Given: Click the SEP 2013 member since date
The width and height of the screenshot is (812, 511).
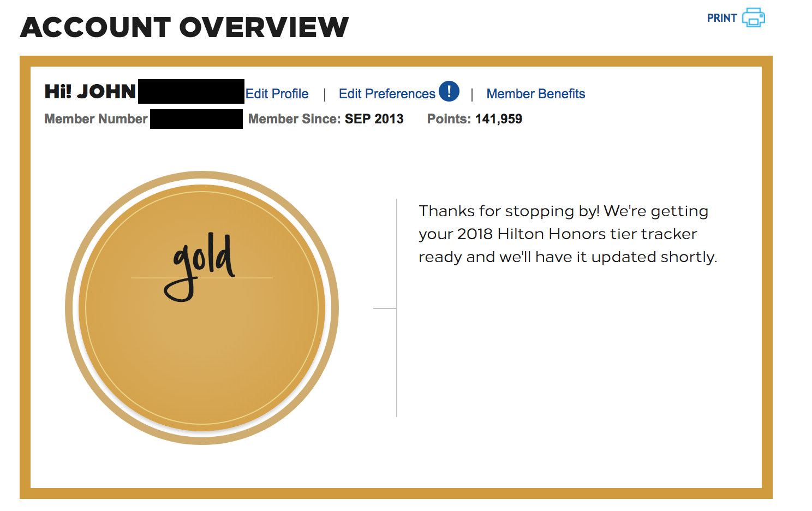Looking at the screenshot, I should (x=374, y=119).
